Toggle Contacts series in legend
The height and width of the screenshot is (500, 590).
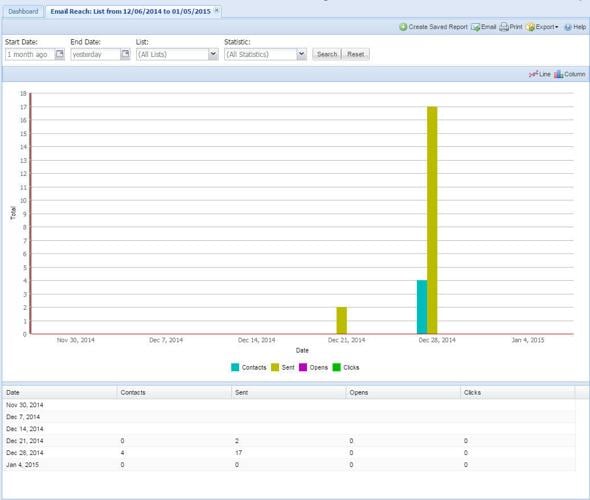[249, 367]
